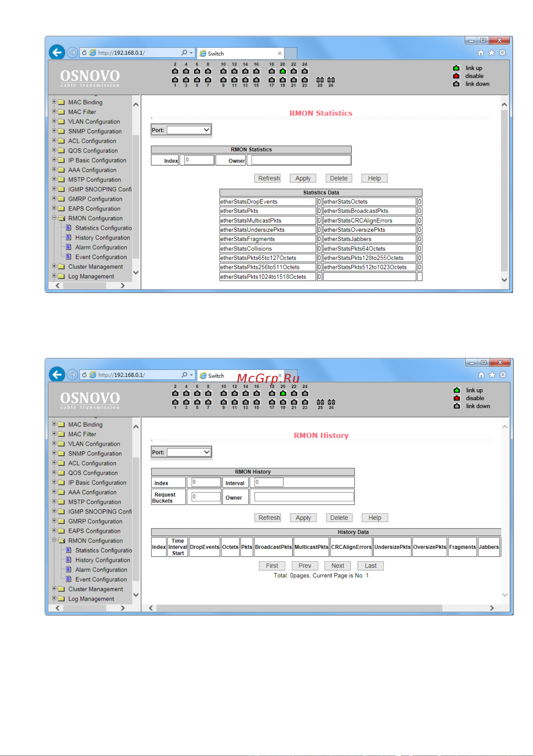Expand SNMP Configuration folder in bottom window
The width and height of the screenshot is (533, 756).
coord(54,453)
